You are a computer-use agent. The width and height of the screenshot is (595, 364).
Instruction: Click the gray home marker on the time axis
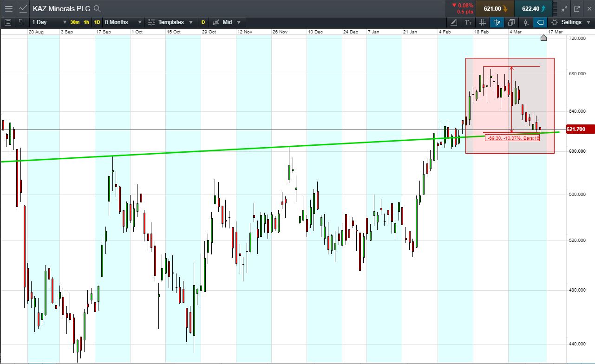[x=543, y=38]
